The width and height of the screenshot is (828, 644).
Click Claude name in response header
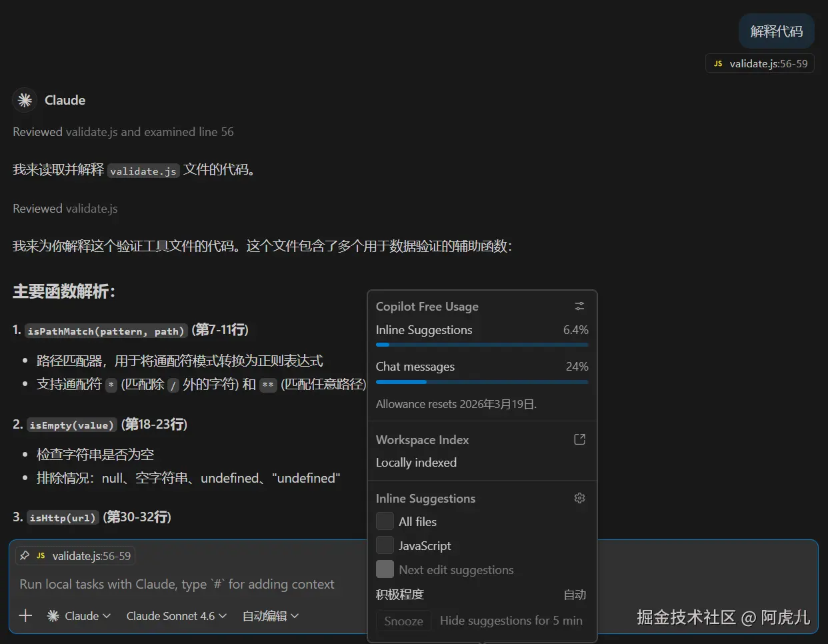65,100
